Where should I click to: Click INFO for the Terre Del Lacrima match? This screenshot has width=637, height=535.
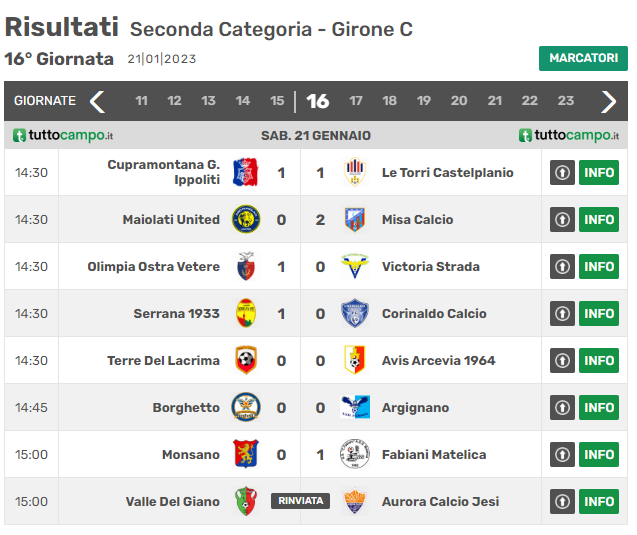(x=599, y=360)
